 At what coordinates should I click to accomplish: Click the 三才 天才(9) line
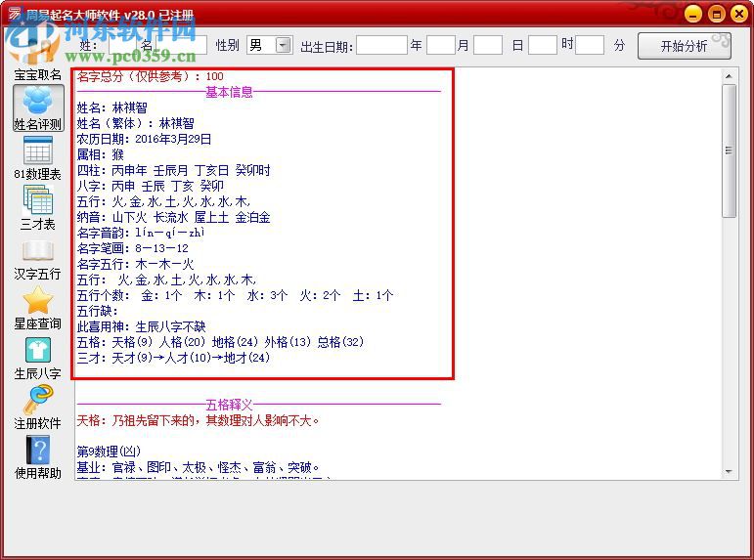(173, 358)
